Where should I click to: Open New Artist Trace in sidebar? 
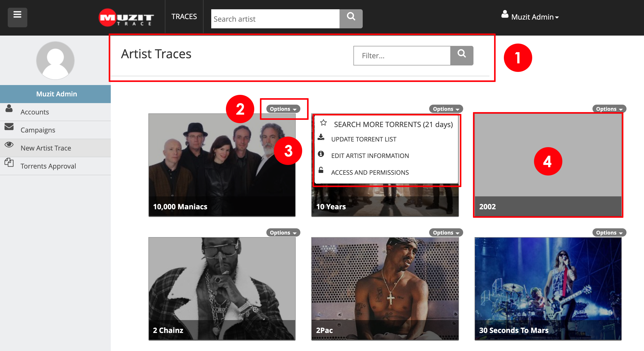coord(55,148)
